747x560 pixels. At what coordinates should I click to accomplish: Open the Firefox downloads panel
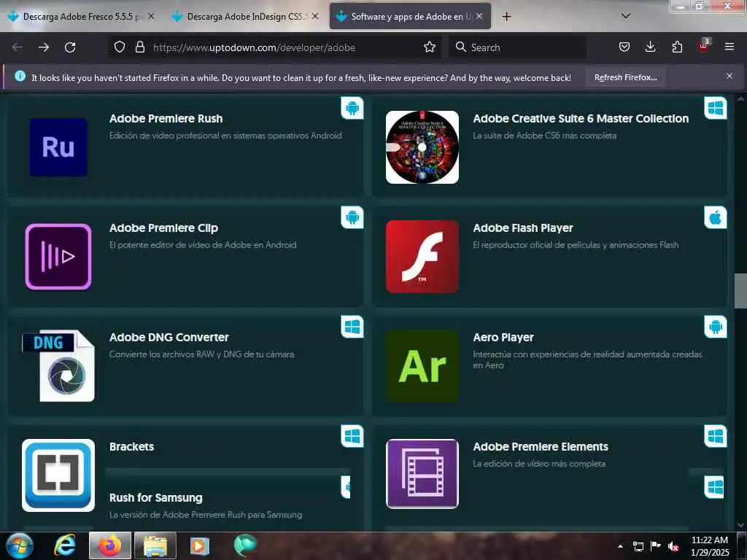[650, 47]
